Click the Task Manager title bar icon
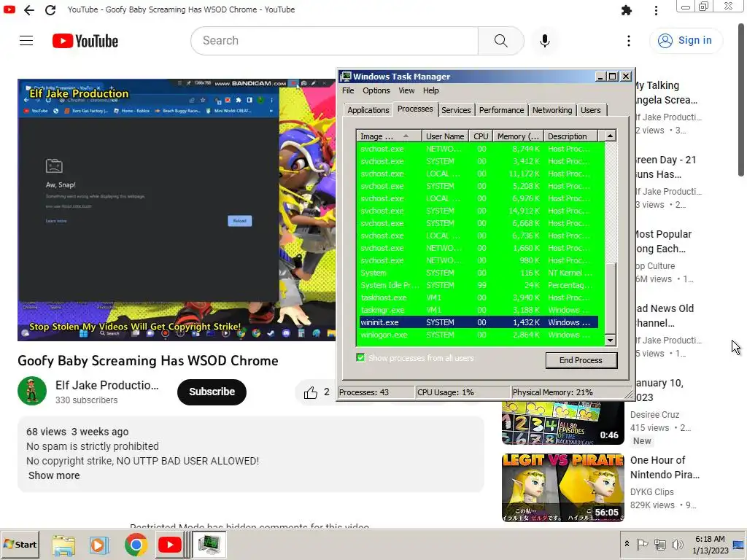This screenshot has height=560, width=747. tap(345, 77)
